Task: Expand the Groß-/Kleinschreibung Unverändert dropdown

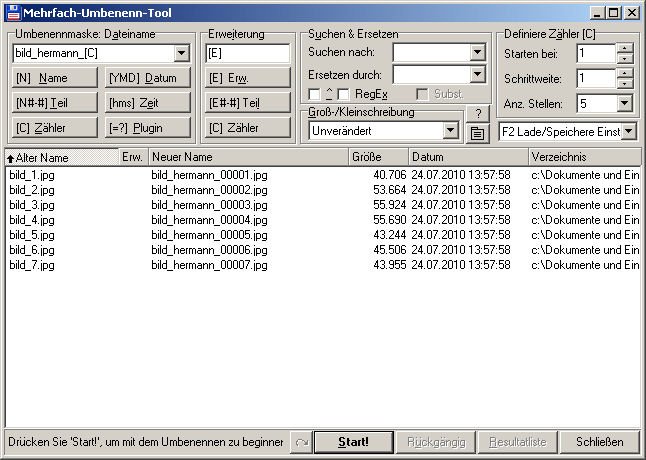Action: [450, 131]
